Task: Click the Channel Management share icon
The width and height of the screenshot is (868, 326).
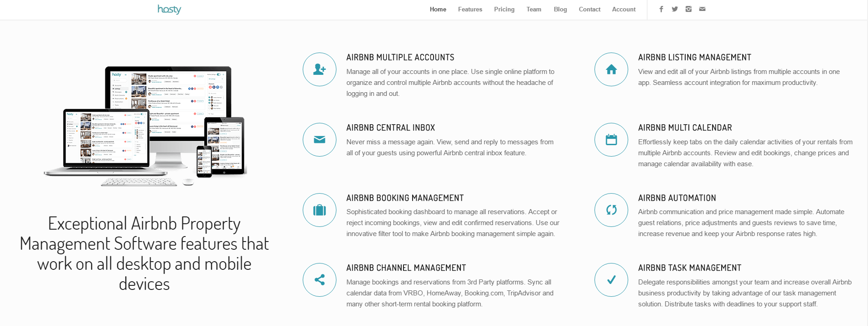Action: (x=320, y=280)
